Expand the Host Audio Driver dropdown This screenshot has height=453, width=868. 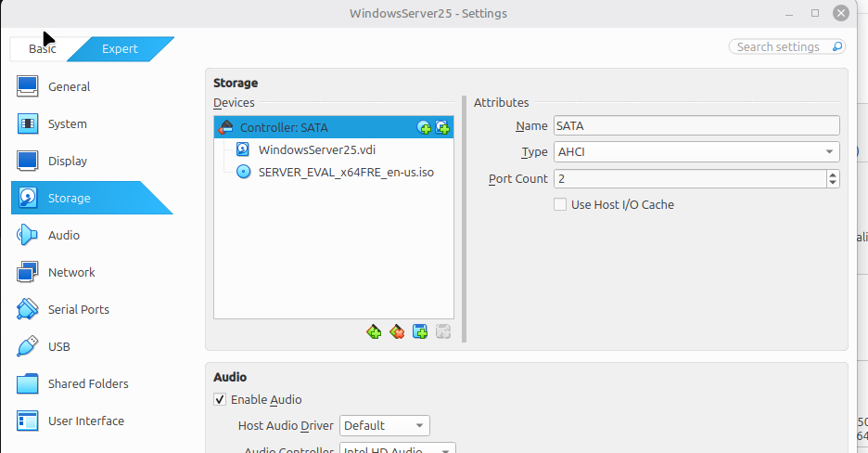[385, 425]
